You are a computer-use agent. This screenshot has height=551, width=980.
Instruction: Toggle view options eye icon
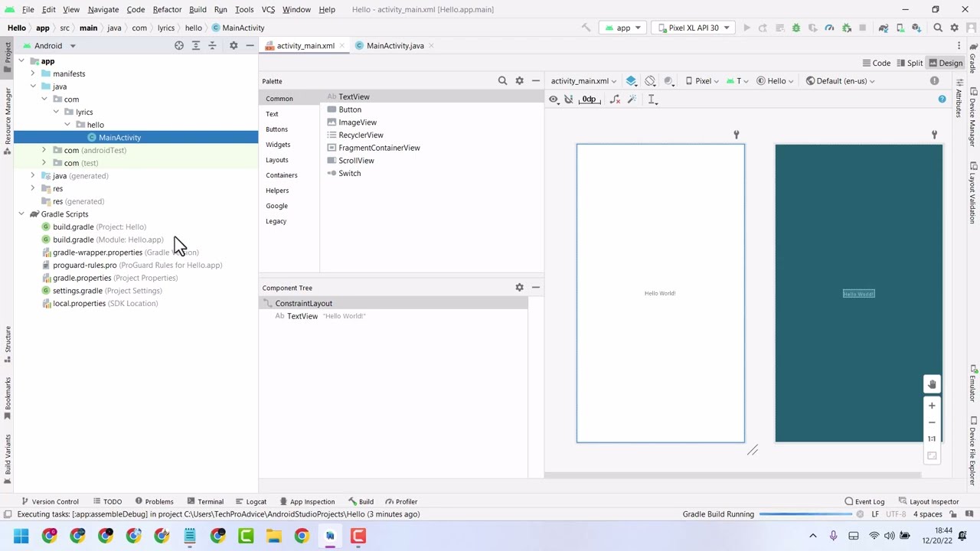click(x=554, y=99)
